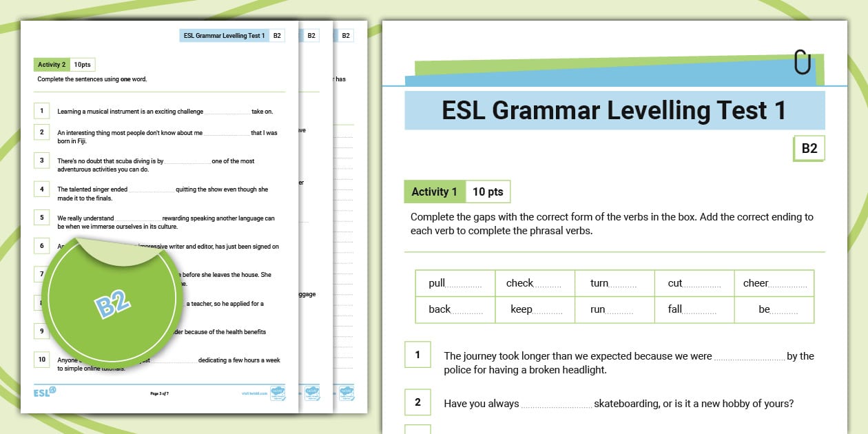868x434 pixels.
Task: Click the ESL logo in the page footer
Action: pyautogui.click(x=45, y=392)
